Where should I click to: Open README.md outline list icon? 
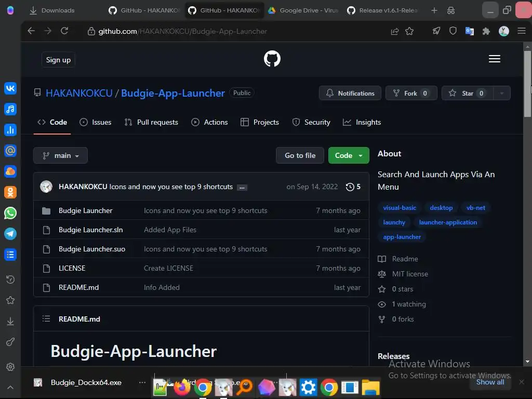click(46, 318)
